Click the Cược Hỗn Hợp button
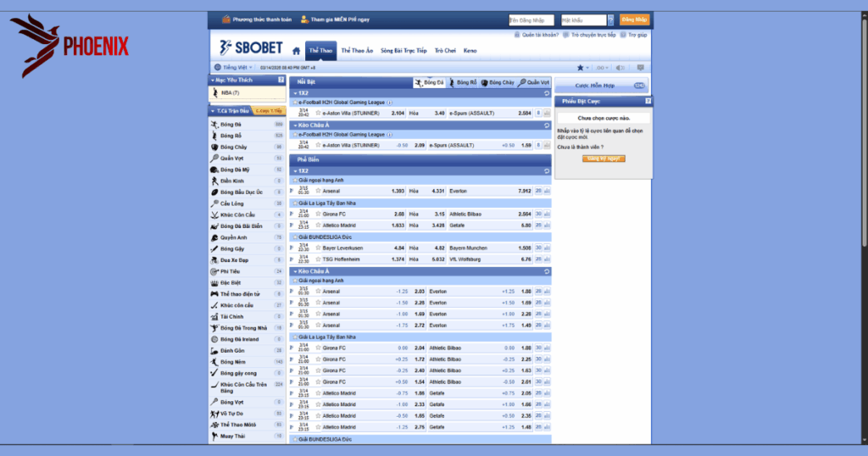 tap(602, 86)
